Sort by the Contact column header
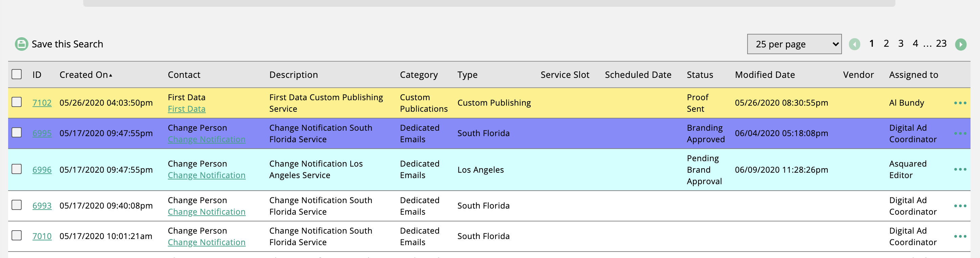This screenshot has width=980, height=258. [x=184, y=75]
